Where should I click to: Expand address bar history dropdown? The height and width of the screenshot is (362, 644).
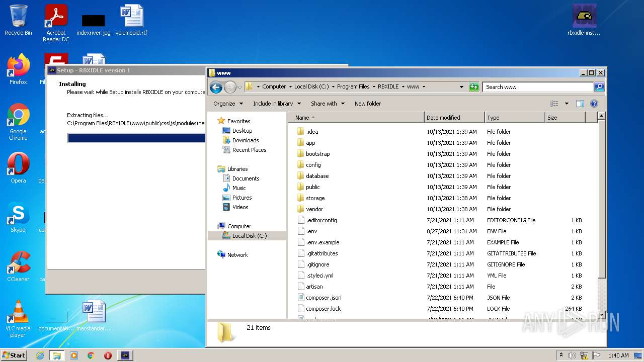pos(461,87)
